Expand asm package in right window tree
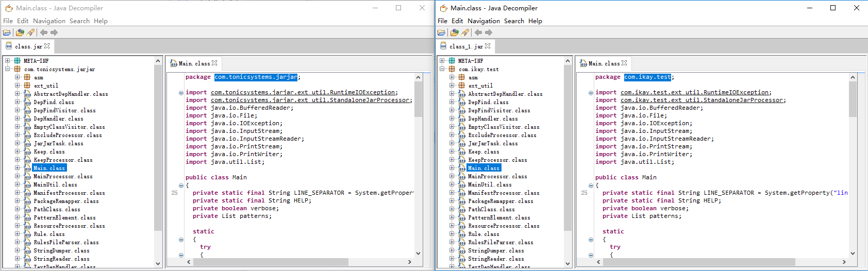Screen dimensions: 868x271 [452, 77]
